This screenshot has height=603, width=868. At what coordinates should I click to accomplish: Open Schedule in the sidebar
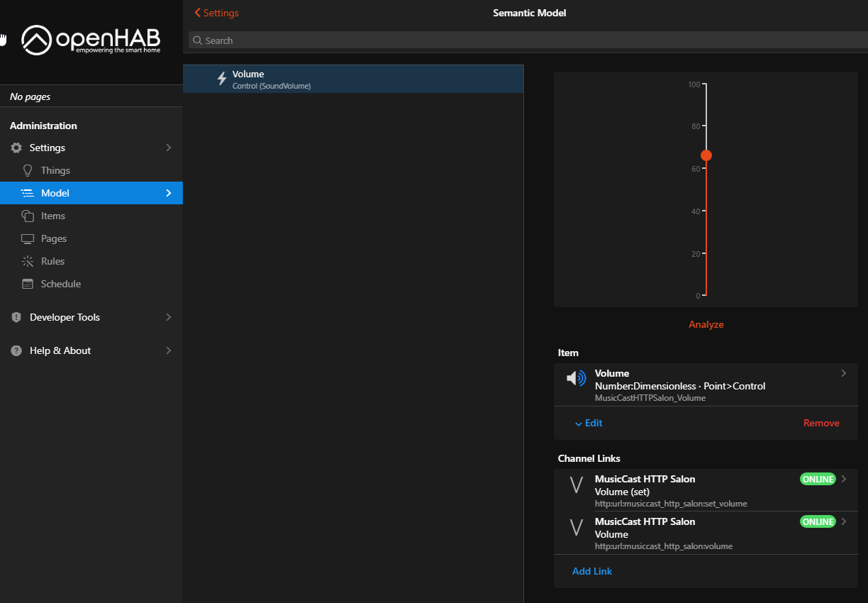pos(91,284)
